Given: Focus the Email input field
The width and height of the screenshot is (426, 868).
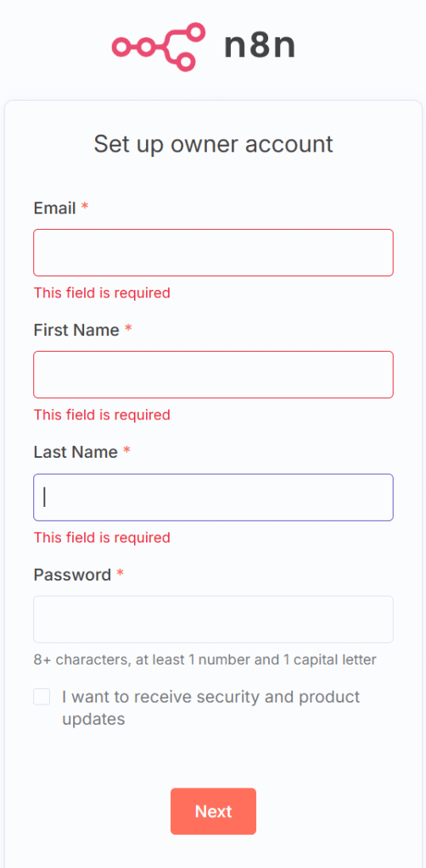Looking at the screenshot, I should click(213, 253).
